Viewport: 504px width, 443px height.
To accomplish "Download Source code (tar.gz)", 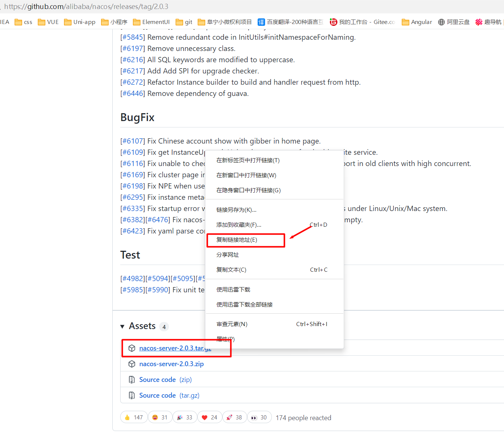I will coord(169,395).
